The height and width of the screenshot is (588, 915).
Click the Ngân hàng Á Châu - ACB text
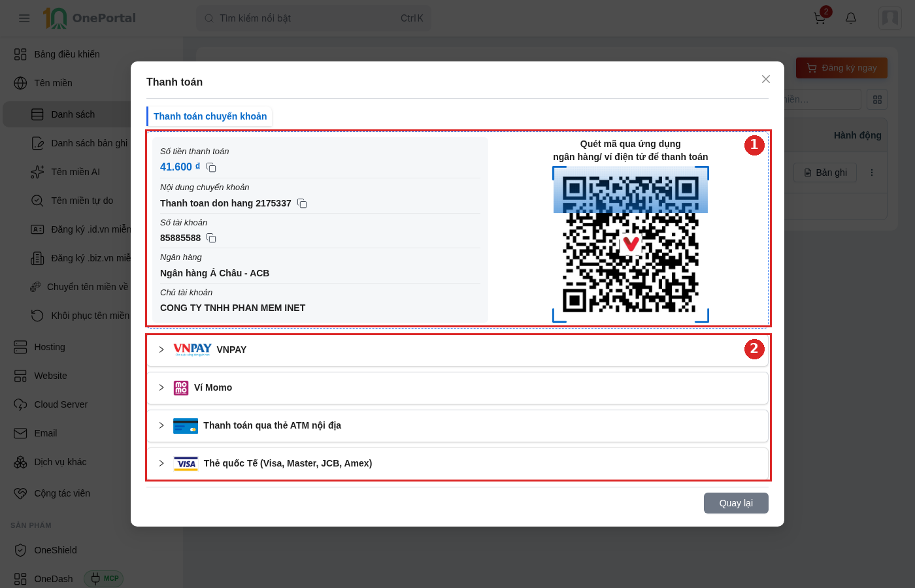[x=214, y=273]
